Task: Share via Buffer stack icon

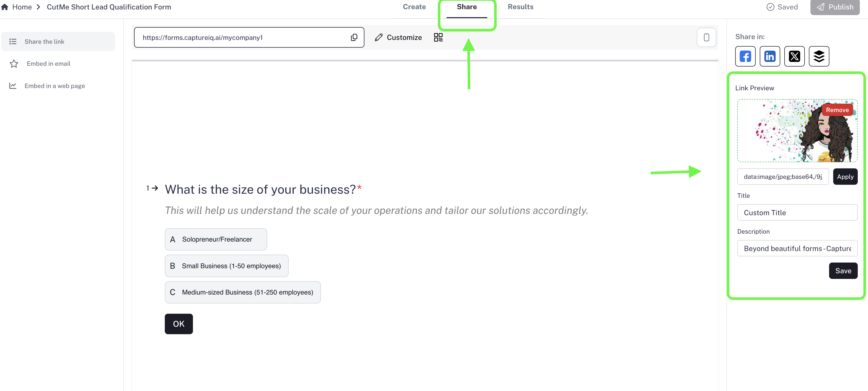Action: 819,56
